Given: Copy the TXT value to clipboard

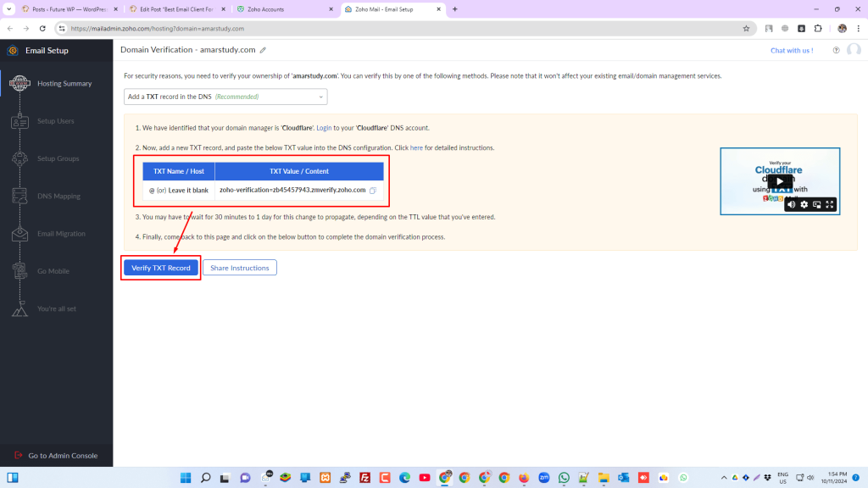Looking at the screenshot, I should pos(373,191).
